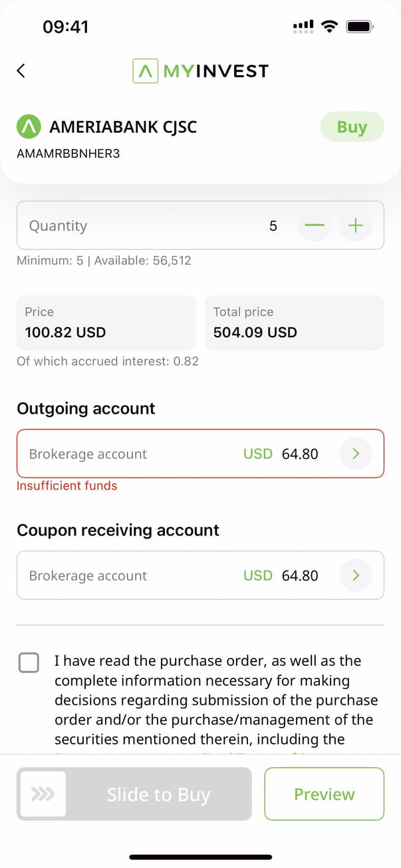Click the MyInvest logo in header
Screen dimensions: 401x868
200,71
